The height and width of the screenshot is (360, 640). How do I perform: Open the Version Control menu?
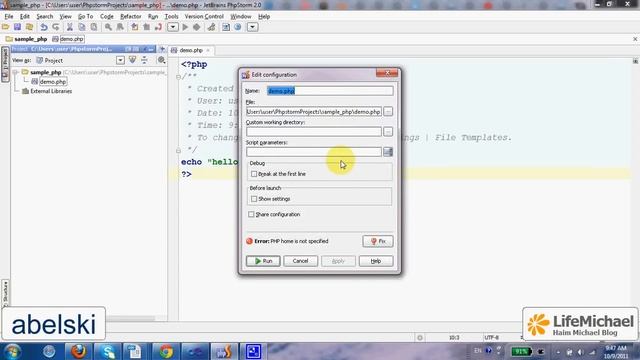click(x=204, y=16)
